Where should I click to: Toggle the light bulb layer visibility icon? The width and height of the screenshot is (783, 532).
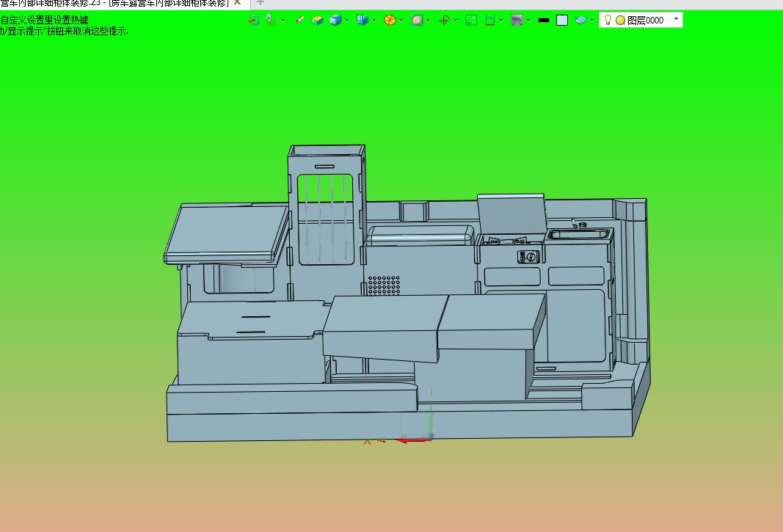pos(608,20)
